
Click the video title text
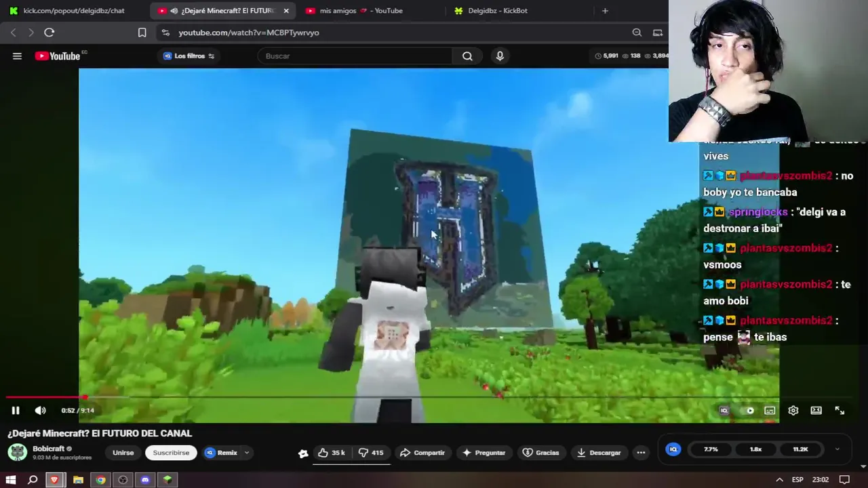click(x=100, y=433)
